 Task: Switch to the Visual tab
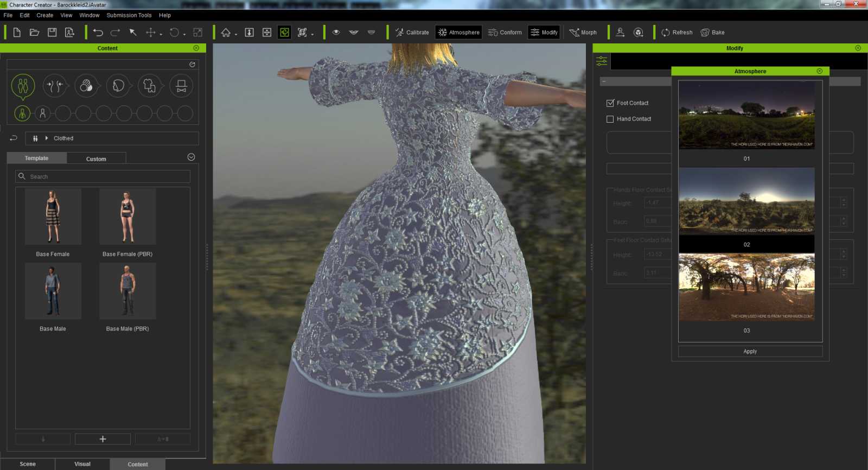(x=82, y=464)
